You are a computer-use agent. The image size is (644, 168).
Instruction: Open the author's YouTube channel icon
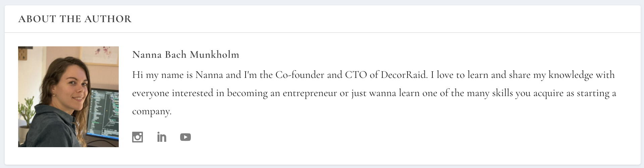point(185,137)
